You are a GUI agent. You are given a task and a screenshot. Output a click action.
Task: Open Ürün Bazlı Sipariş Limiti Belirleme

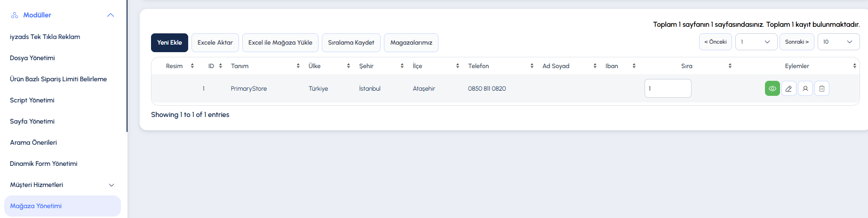click(x=58, y=79)
